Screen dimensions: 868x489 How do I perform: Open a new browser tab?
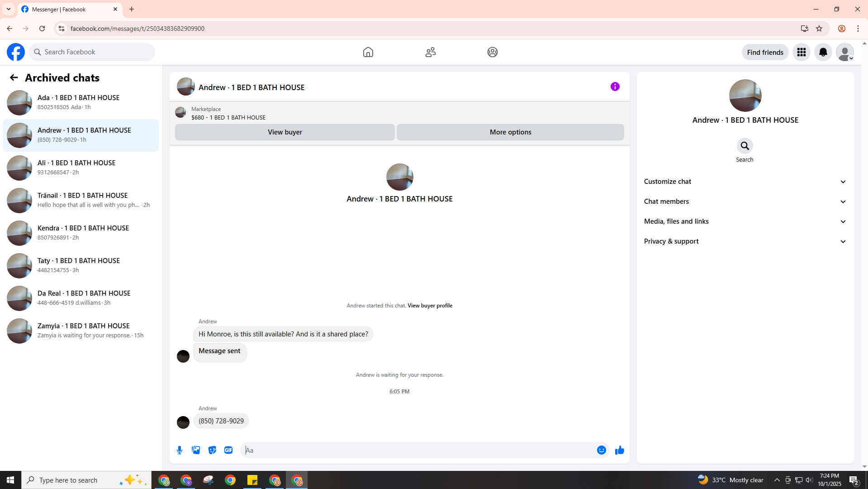pyautogui.click(x=132, y=9)
